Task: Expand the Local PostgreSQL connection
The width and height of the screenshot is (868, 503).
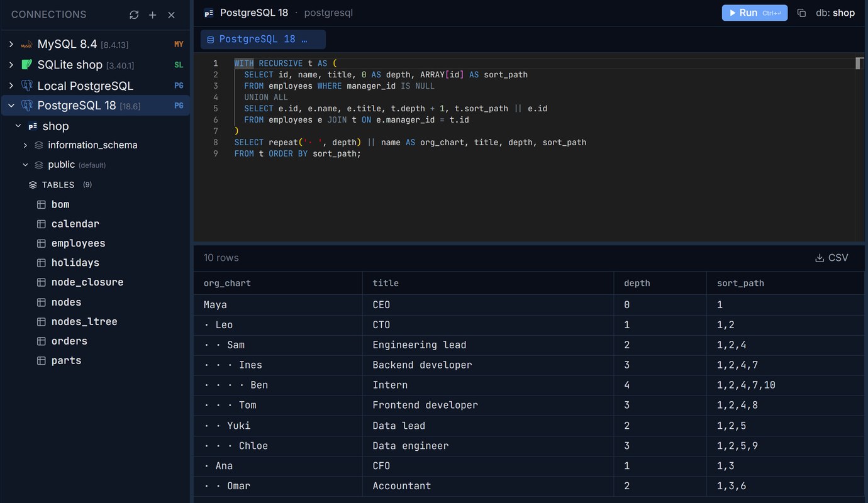Action: [11, 86]
